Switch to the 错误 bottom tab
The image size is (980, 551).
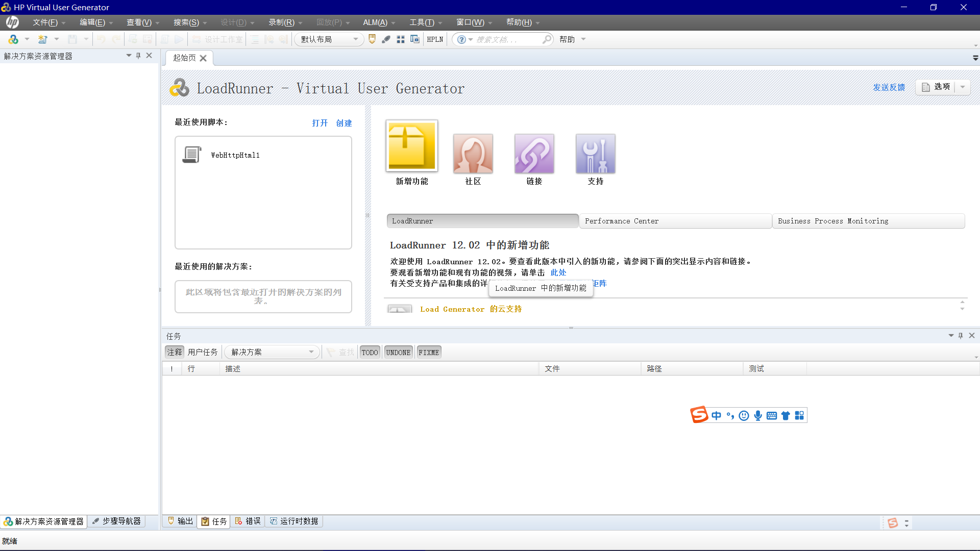click(x=248, y=521)
